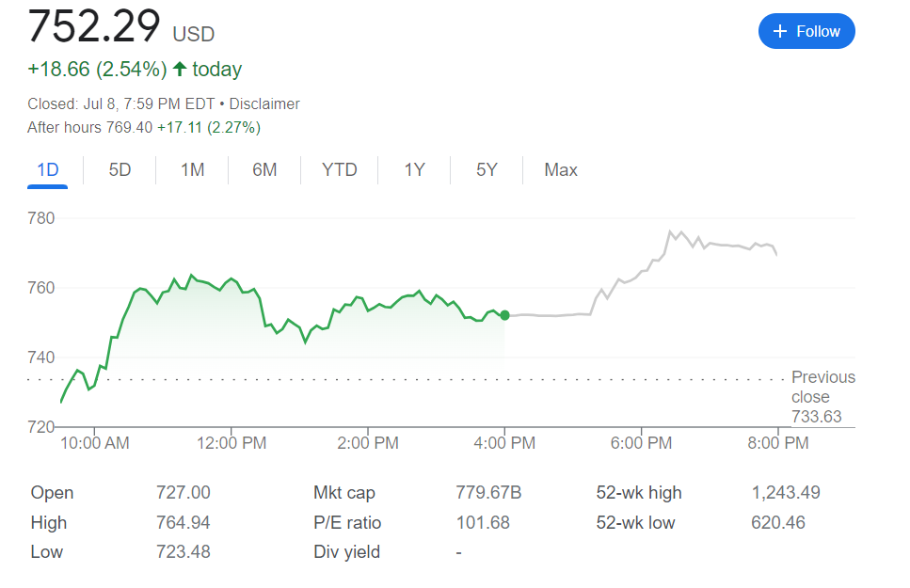Open the Disclaimer link
The width and height of the screenshot is (910, 588).
tap(264, 104)
